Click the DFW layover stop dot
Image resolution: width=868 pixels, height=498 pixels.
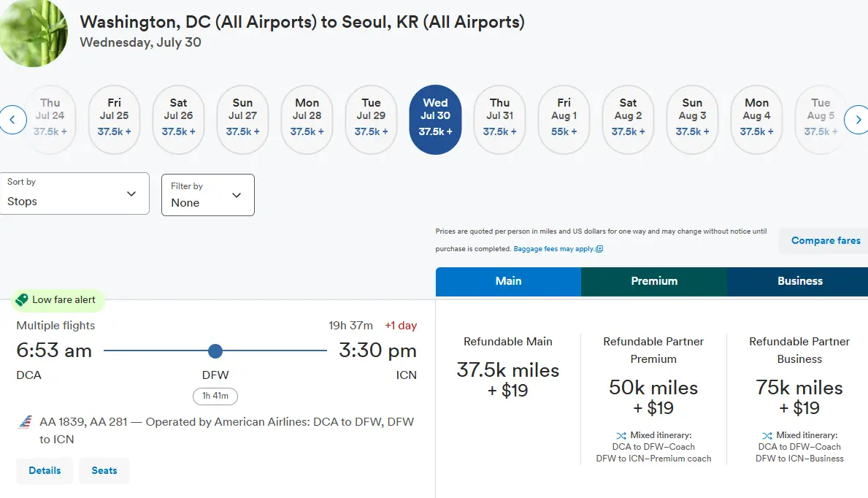coord(215,351)
